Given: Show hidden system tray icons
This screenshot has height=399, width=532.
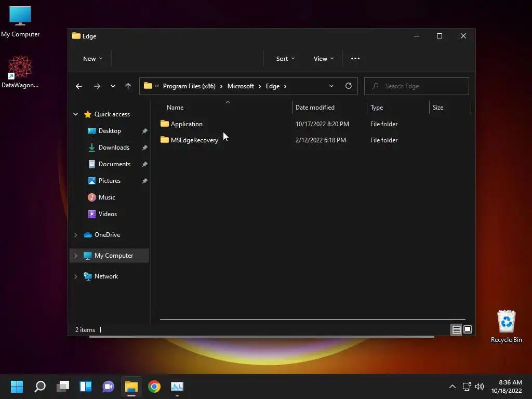Looking at the screenshot, I should [x=453, y=387].
